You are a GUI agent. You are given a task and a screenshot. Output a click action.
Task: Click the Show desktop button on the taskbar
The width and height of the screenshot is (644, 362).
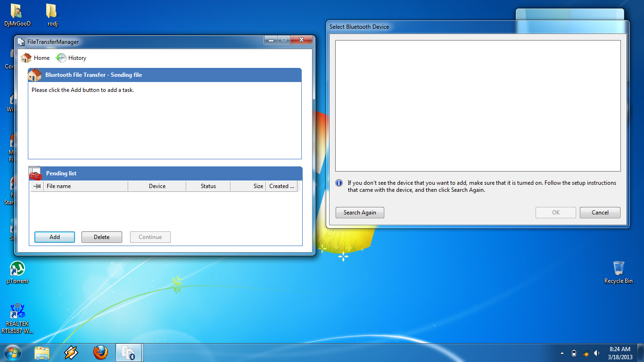pyautogui.click(x=641, y=353)
